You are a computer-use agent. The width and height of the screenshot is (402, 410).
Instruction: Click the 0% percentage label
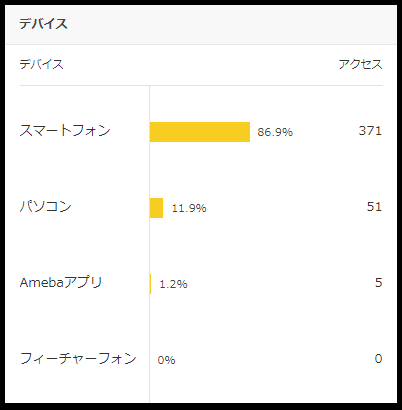click(x=166, y=360)
